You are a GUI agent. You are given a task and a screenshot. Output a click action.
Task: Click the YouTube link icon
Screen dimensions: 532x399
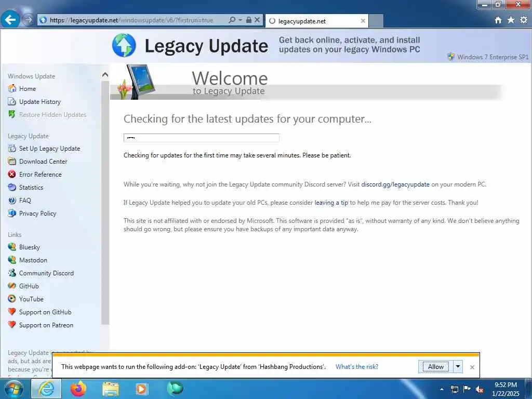(x=12, y=299)
